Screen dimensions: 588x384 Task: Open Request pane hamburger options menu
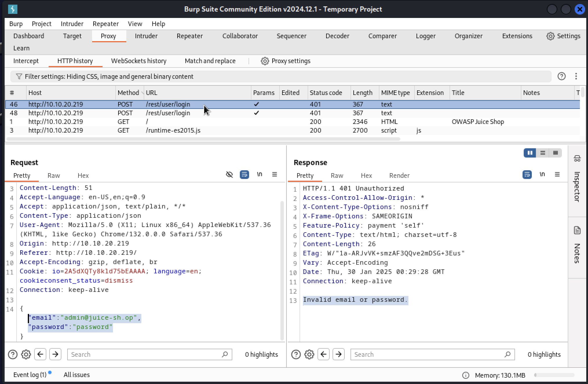(274, 175)
